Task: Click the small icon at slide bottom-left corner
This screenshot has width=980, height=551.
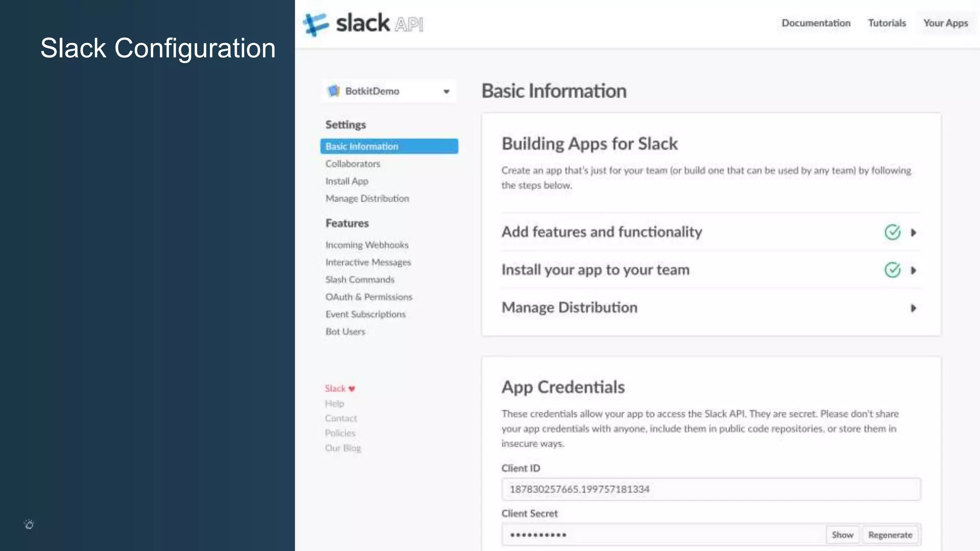Action: point(29,524)
